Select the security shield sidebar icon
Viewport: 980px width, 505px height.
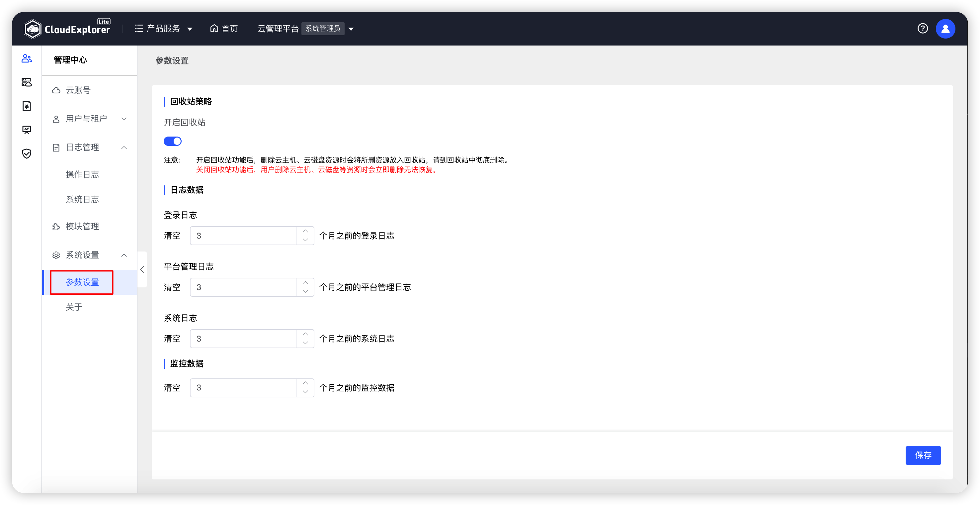27,153
